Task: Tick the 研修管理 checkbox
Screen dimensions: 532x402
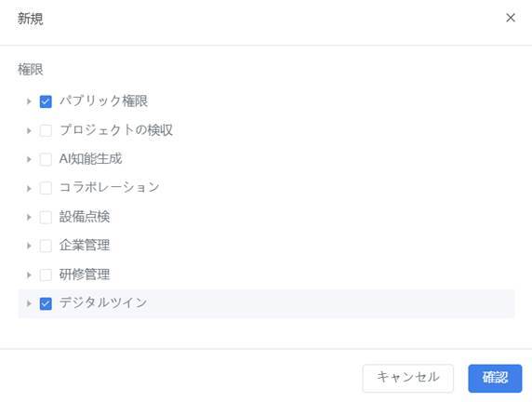Action: tap(46, 275)
